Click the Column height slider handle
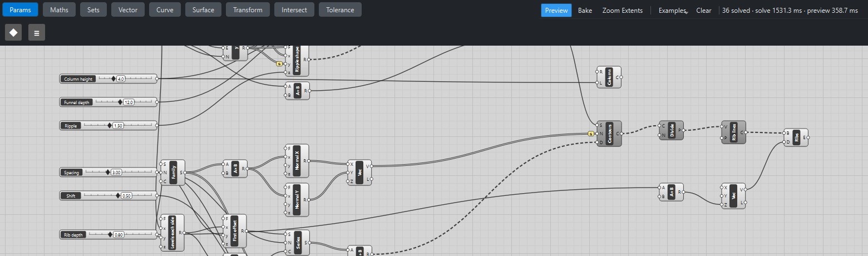The height and width of the screenshot is (256, 868). point(114,79)
